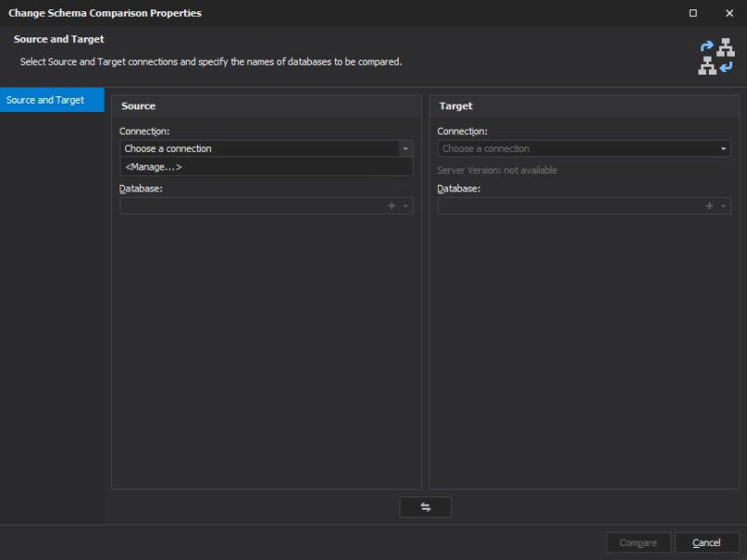Click the Source panel header
The width and height of the screenshot is (747, 560).
coord(266,106)
